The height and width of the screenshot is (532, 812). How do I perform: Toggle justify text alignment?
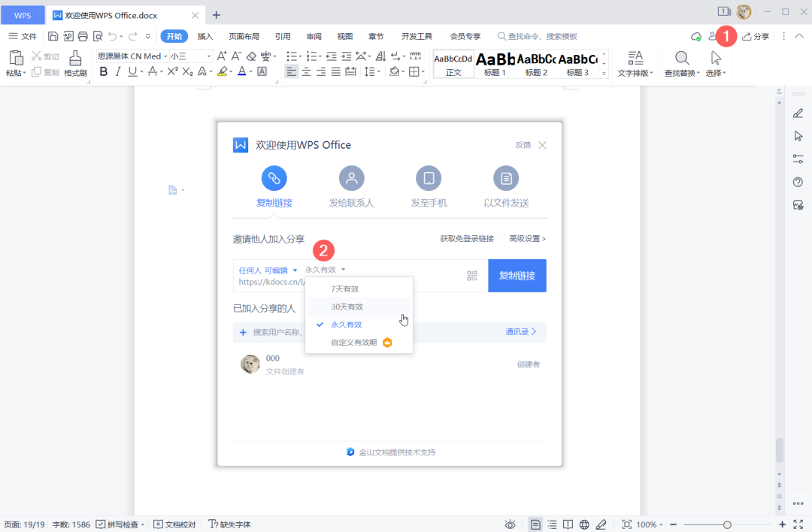[336, 72]
